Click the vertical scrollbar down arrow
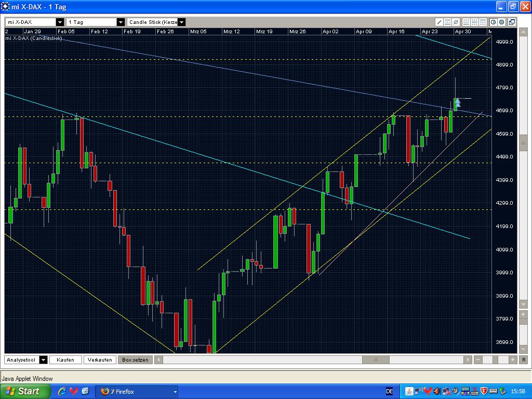 (x=523, y=304)
